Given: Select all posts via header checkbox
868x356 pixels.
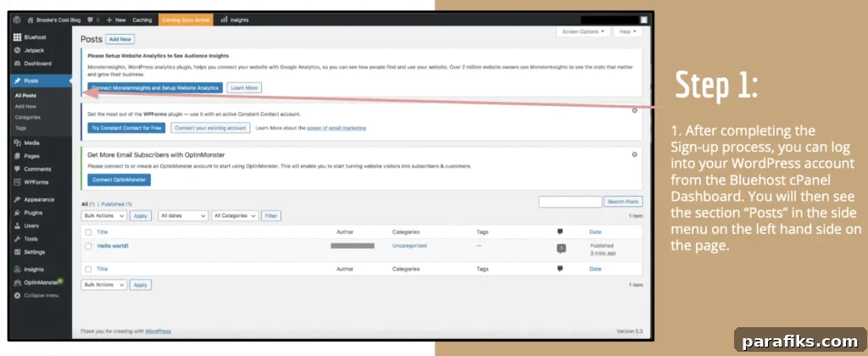Looking at the screenshot, I should 88,232.
